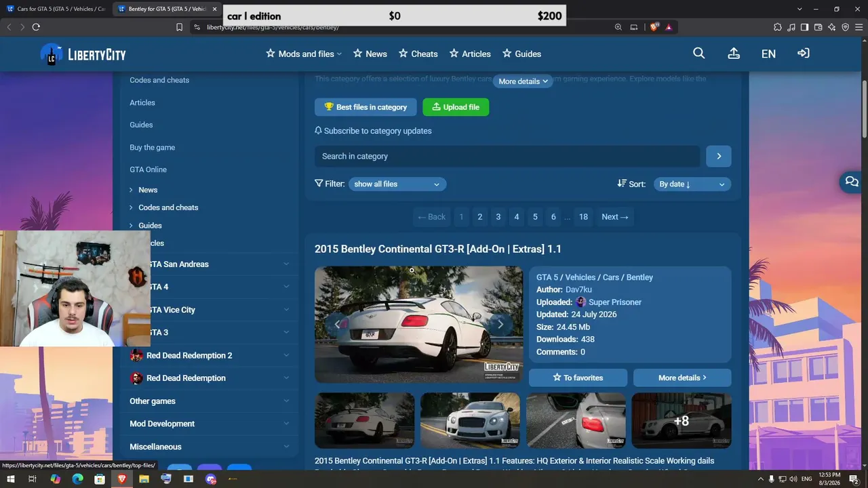The width and height of the screenshot is (868, 488).
Task: Open the front-view Bentley thumbnail on the road
Action: pos(470,421)
